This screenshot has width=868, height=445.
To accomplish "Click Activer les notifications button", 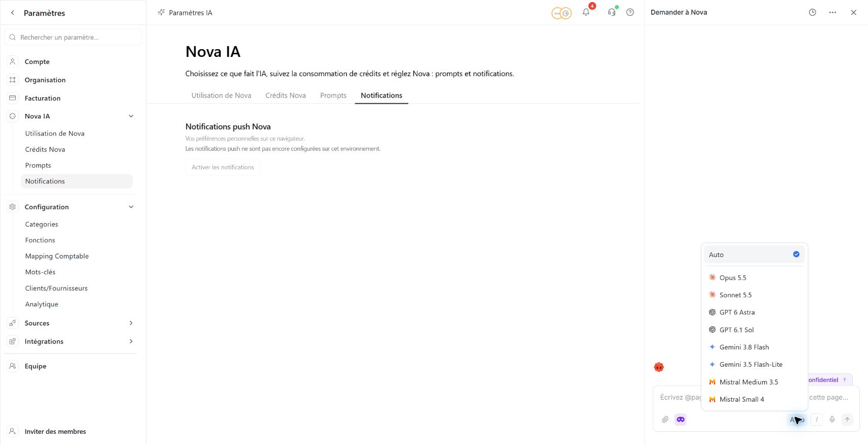I will point(223,167).
